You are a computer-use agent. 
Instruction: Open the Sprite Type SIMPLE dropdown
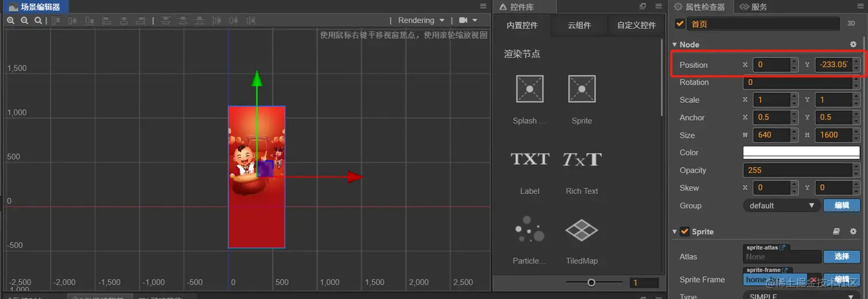click(801, 296)
